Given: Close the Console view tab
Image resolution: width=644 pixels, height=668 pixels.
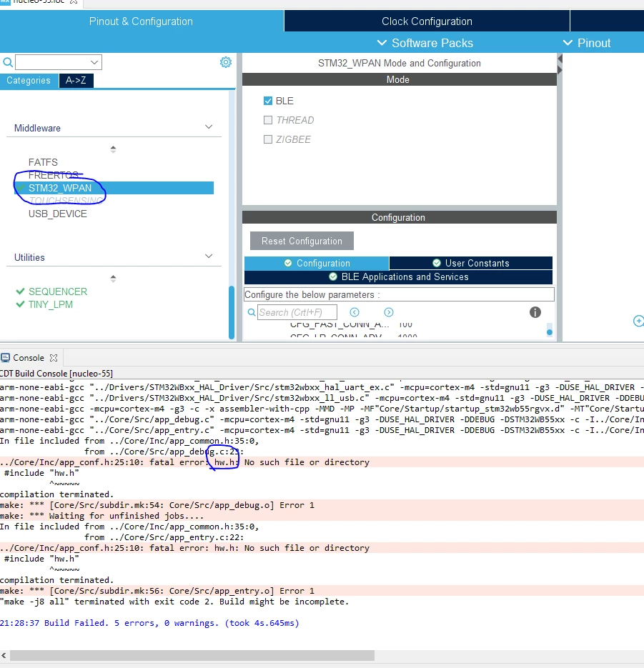Looking at the screenshot, I should [x=54, y=358].
